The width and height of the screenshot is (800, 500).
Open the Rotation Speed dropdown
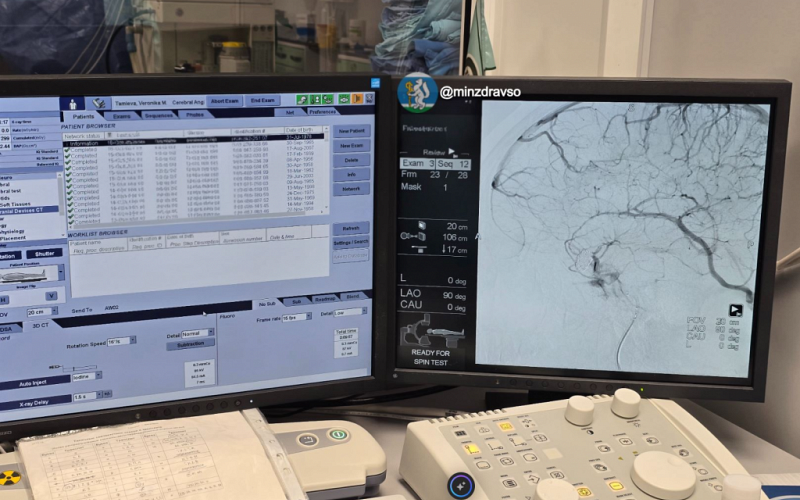pyautogui.click(x=132, y=340)
